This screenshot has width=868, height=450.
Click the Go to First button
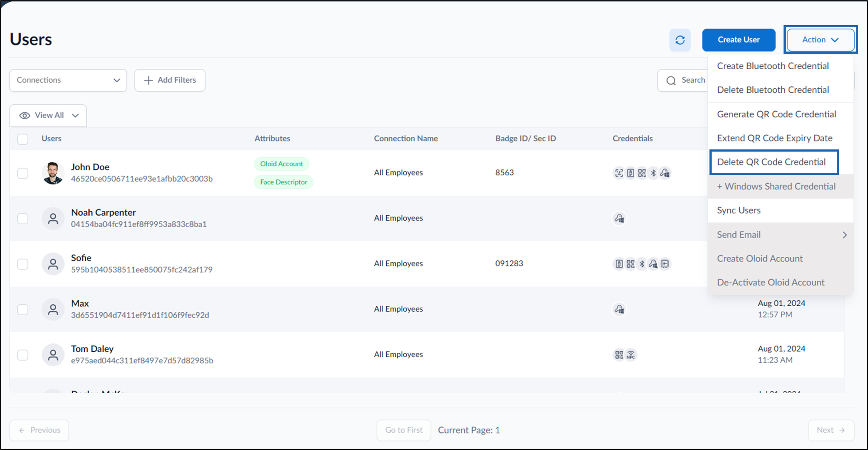pyautogui.click(x=404, y=430)
